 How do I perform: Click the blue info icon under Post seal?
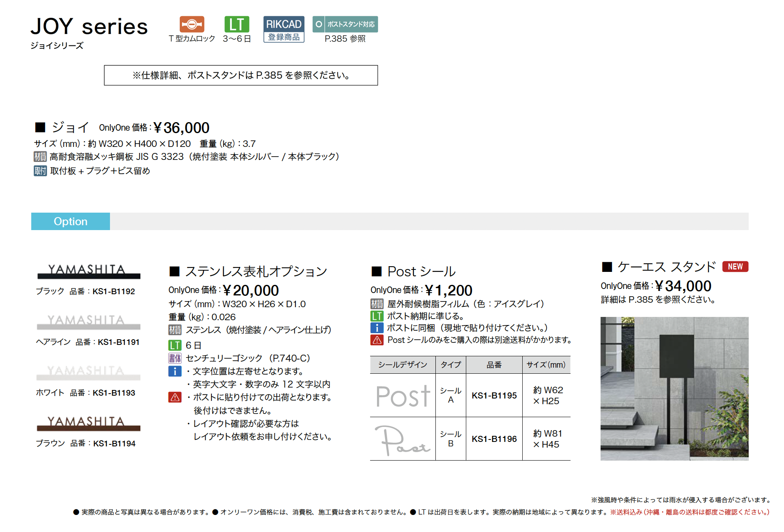point(377,328)
